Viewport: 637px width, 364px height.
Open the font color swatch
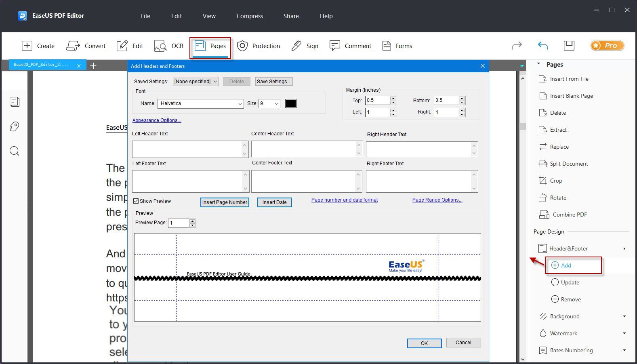(x=291, y=103)
